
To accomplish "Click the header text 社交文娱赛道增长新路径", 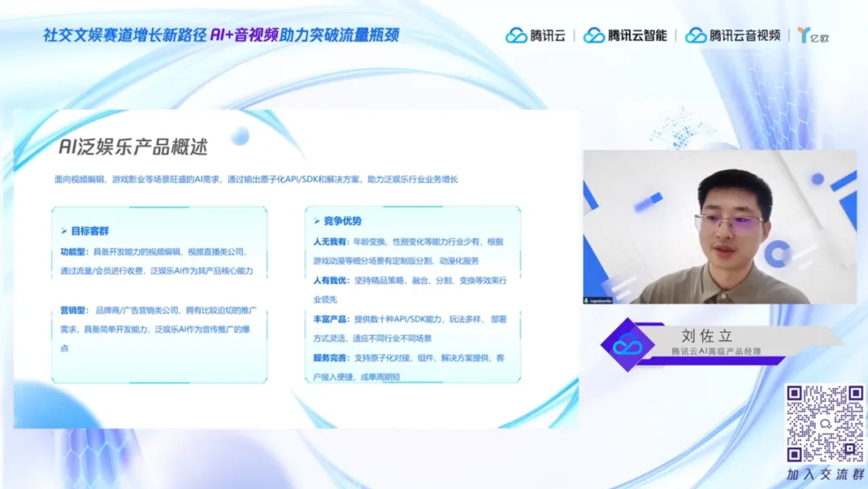I will (x=125, y=35).
